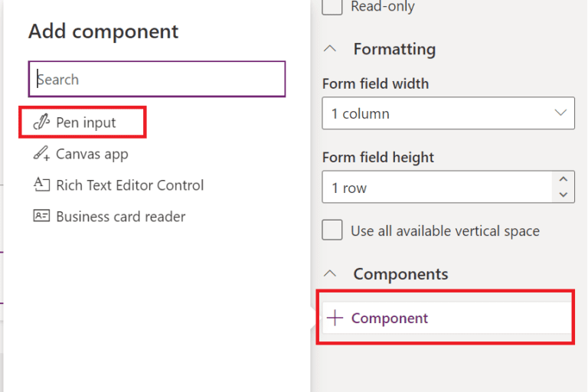The width and height of the screenshot is (588, 392).
Task: Pick the Rich Text Editor Control entry
Action: point(129,185)
